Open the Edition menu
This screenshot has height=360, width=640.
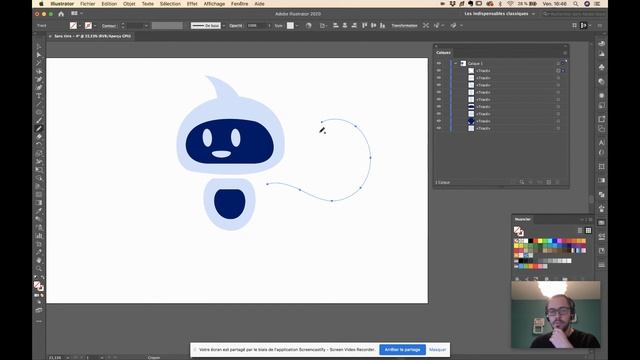[109, 4]
